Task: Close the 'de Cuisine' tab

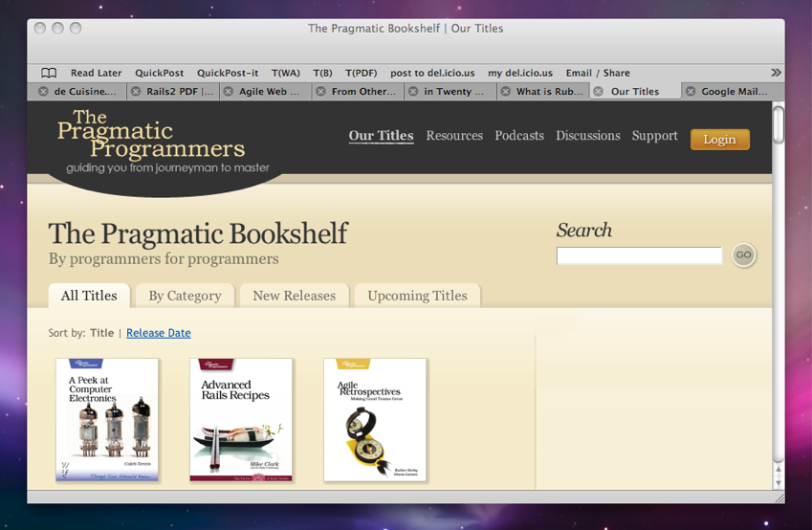Action: pos(43,92)
